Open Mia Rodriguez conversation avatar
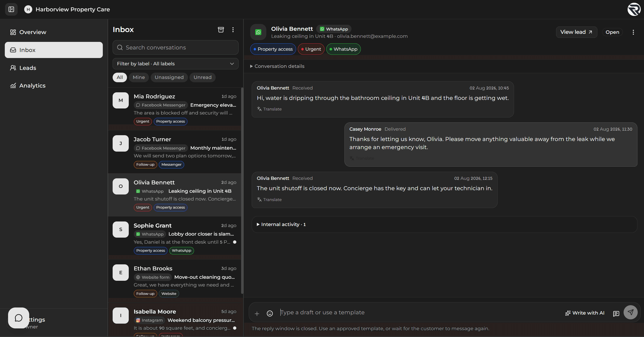Viewport: 644px width, 337px height. tap(121, 100)
